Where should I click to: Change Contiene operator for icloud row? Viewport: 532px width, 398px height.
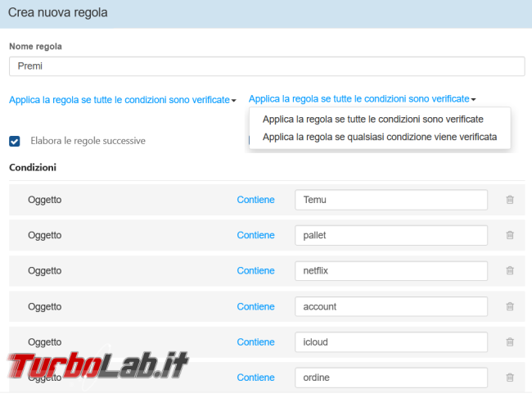(255, 342)
